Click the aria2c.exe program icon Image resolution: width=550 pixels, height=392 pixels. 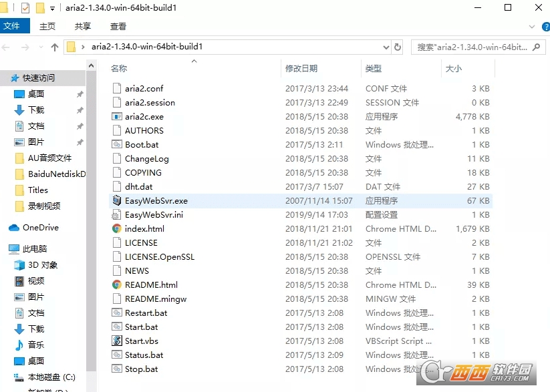[117, 116]
